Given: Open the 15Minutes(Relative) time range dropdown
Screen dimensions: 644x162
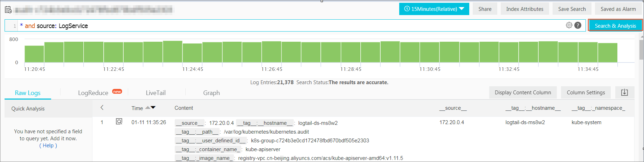Looking at the screenshot, I should (x=434, y=9).
